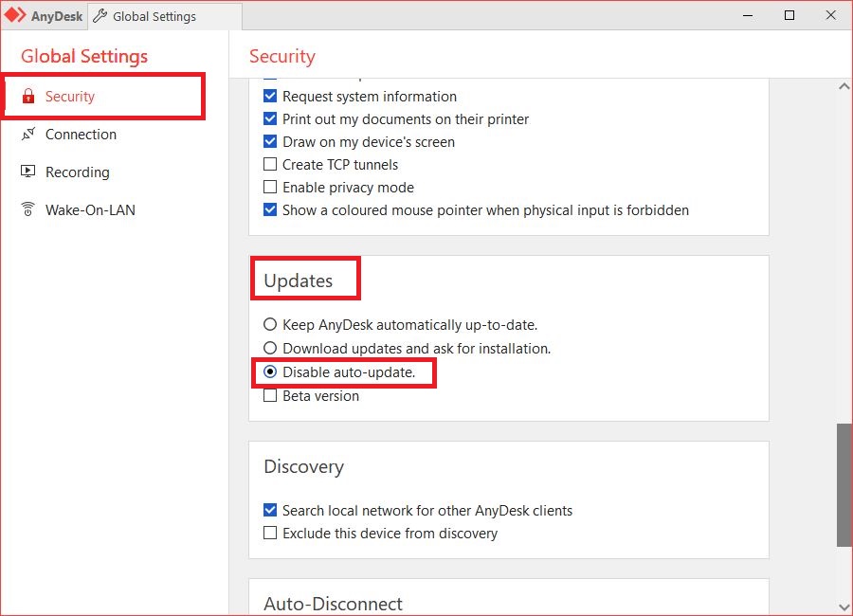Screen dimensions: 853x616
Task: Open the Global Settings tab
Action: click(165, 16)
